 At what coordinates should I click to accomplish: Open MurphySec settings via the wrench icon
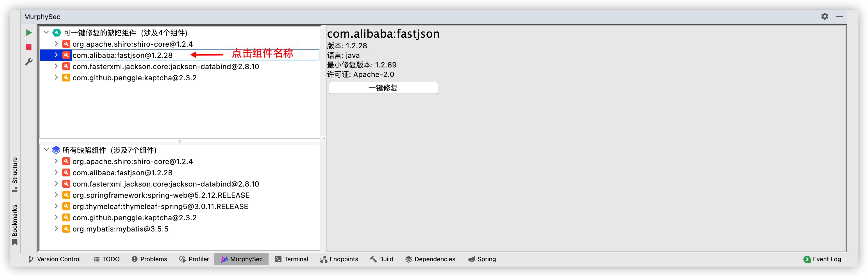click(x=29, y=62)
